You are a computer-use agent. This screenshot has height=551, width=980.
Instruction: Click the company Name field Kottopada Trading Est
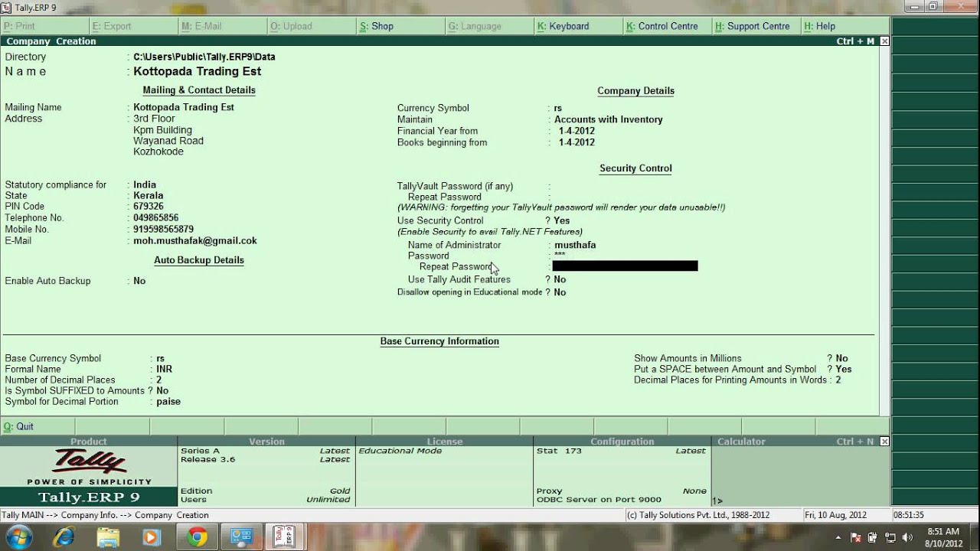click(x=198, y=71)
